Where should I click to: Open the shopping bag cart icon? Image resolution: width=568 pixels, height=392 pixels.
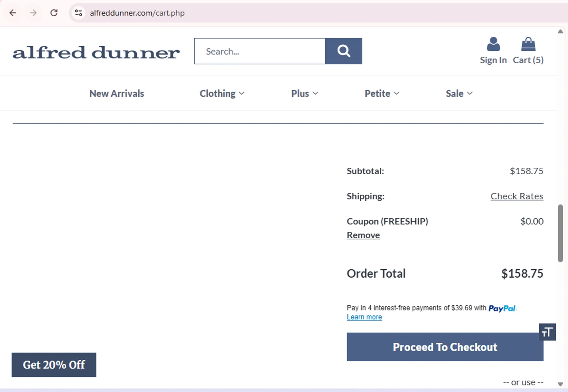528,44
